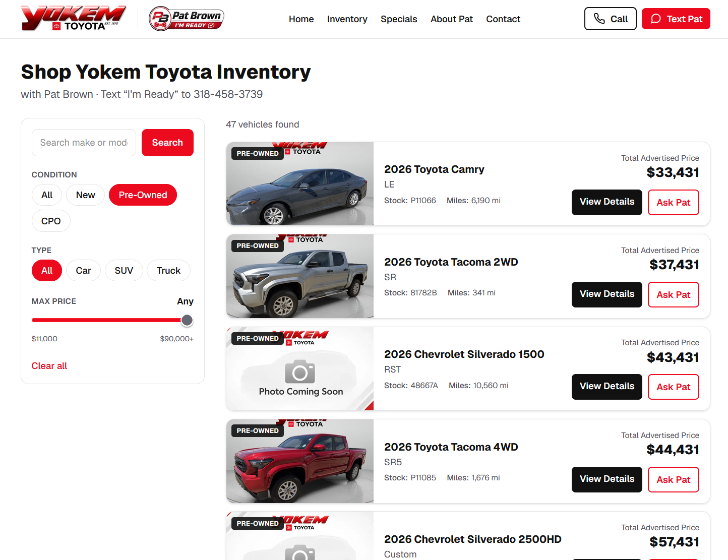This screenshot has width=728, height=560.
Task: Click the Yokem Toyota logo
Action: [73, 19]
